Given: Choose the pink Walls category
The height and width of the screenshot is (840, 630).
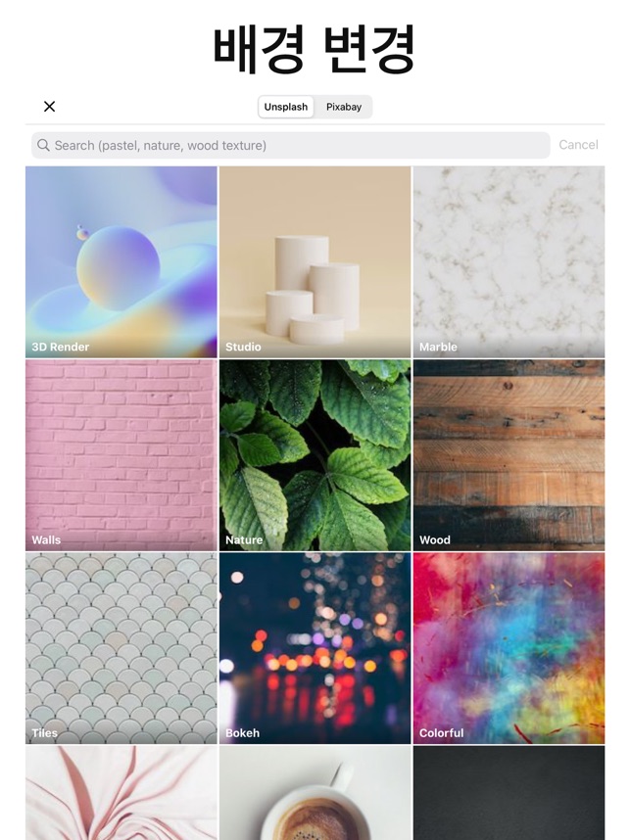Looking at the screenshot, I should [121, 455].
